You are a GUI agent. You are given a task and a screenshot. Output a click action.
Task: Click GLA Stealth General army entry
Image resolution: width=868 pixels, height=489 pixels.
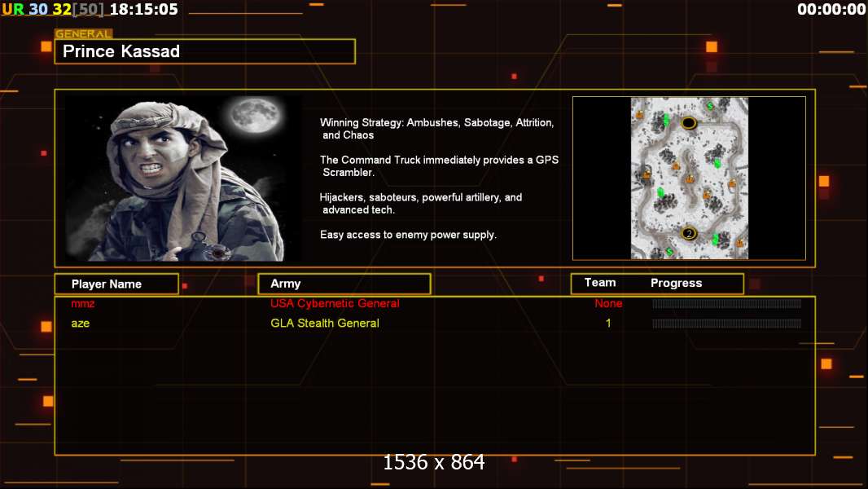click(x=324, y=324)
